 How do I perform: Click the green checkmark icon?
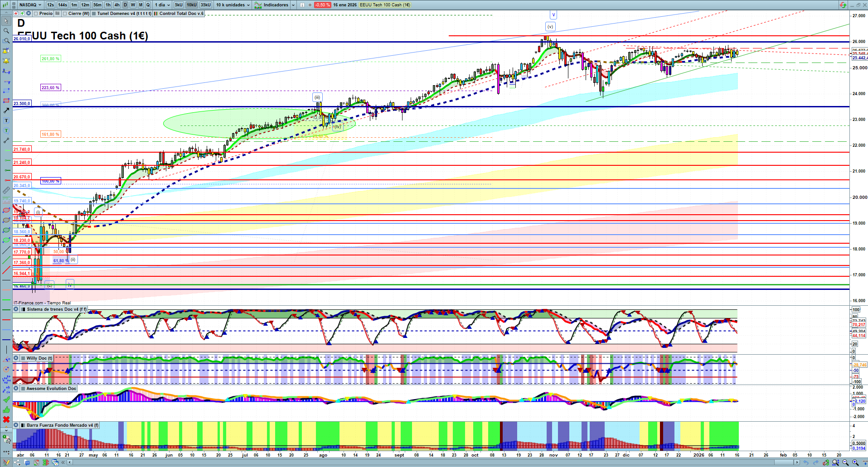click(6, 400)
